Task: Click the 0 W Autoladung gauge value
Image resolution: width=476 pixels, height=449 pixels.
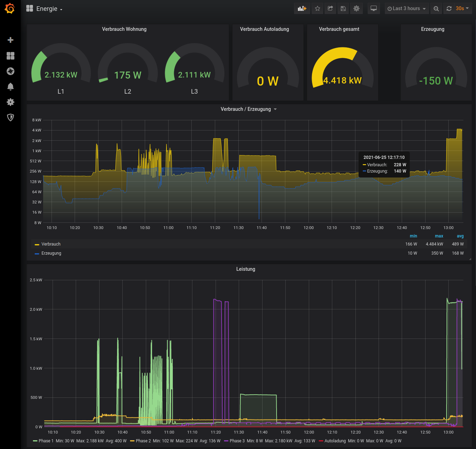Action: coord(268,81)
